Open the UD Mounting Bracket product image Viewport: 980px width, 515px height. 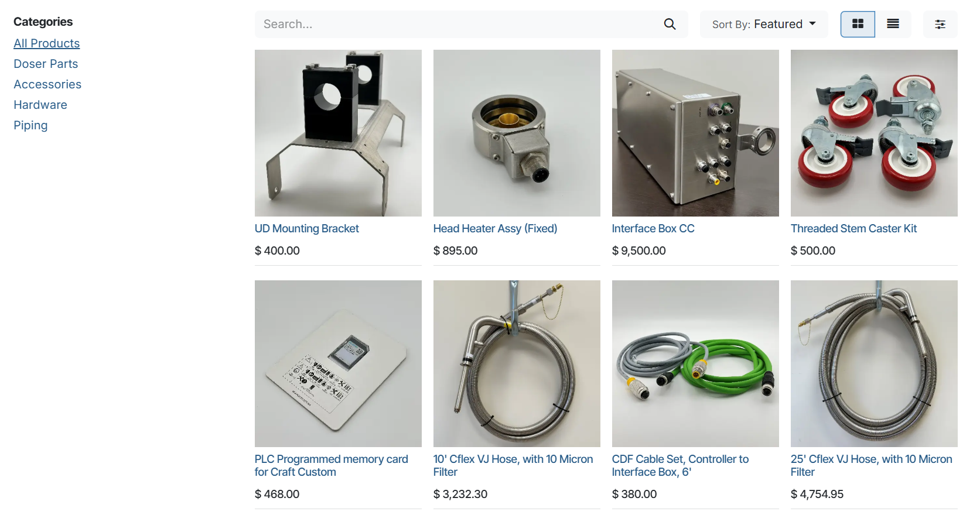coord(338,133)
